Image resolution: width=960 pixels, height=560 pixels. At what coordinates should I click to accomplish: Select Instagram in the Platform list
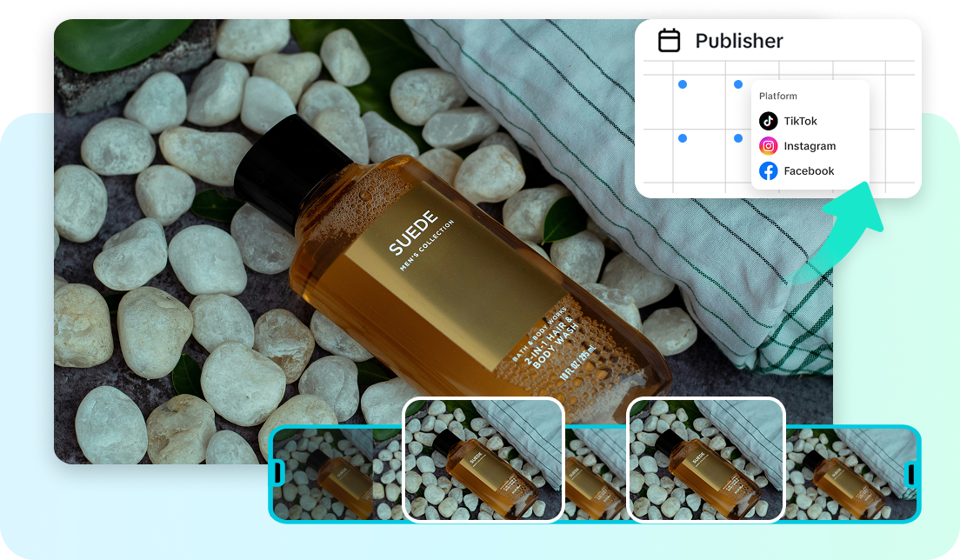coord(797,146)
